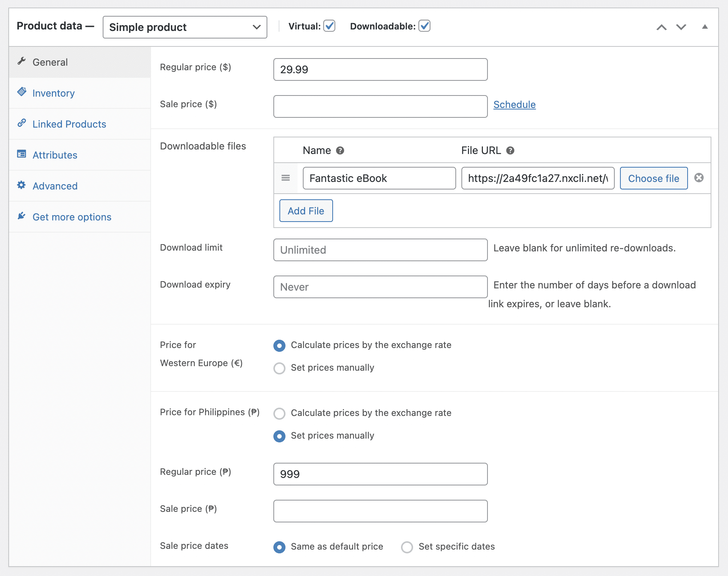This screenshot has height=576, width=728.
Task: Click the help icon beside File URL
Action: (510, 151)
